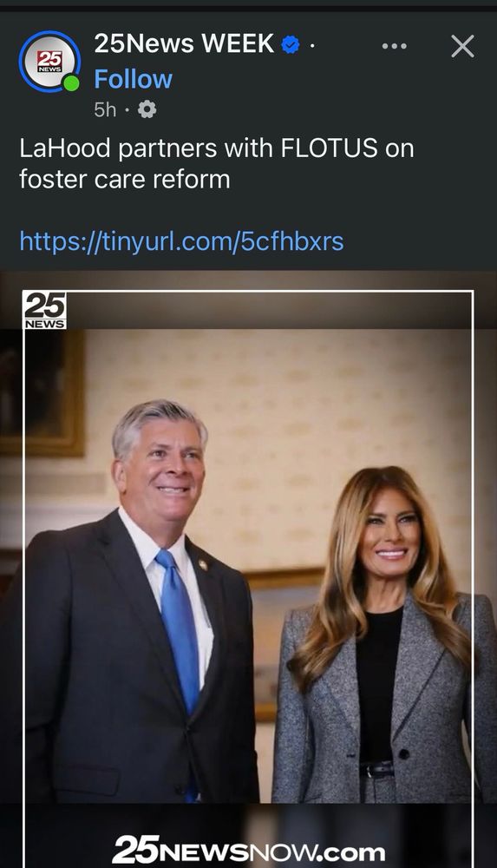Open the 25News WEEK page name

point(184,43)
